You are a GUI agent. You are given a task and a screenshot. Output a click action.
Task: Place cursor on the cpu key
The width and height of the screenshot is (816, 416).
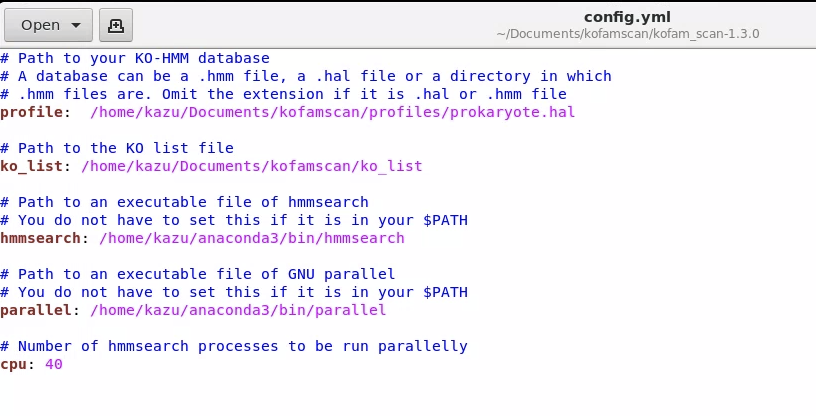(x=14, y=364)
